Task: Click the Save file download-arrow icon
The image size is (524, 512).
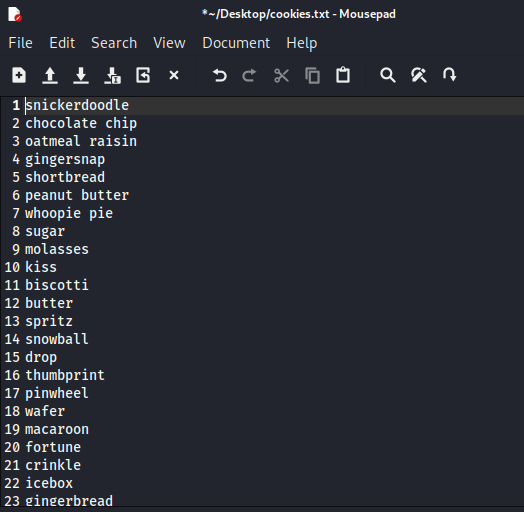Action: [81, 75]
